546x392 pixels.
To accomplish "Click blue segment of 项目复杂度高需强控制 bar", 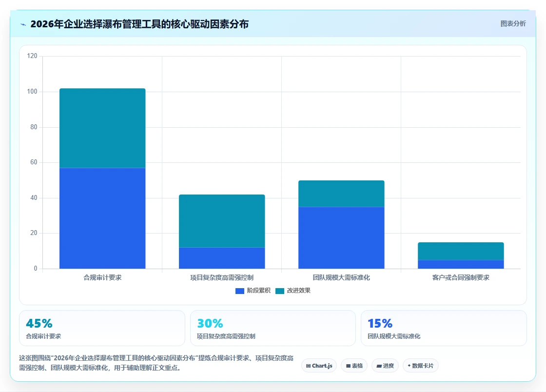I will [x=222, y=258].
